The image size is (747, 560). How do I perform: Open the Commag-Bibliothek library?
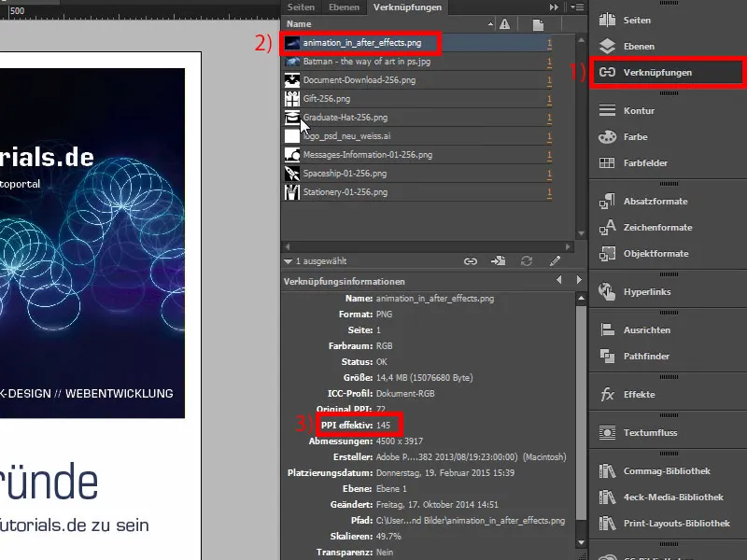[667, 471]
